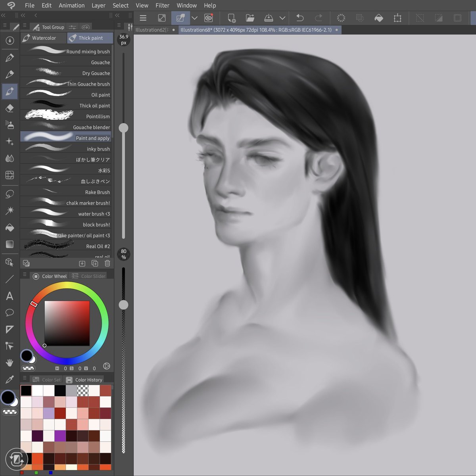This screenshot has width=476, height=476.
Task: Select the Auto select magic wand tool
Action: click(x=10, y=211)
